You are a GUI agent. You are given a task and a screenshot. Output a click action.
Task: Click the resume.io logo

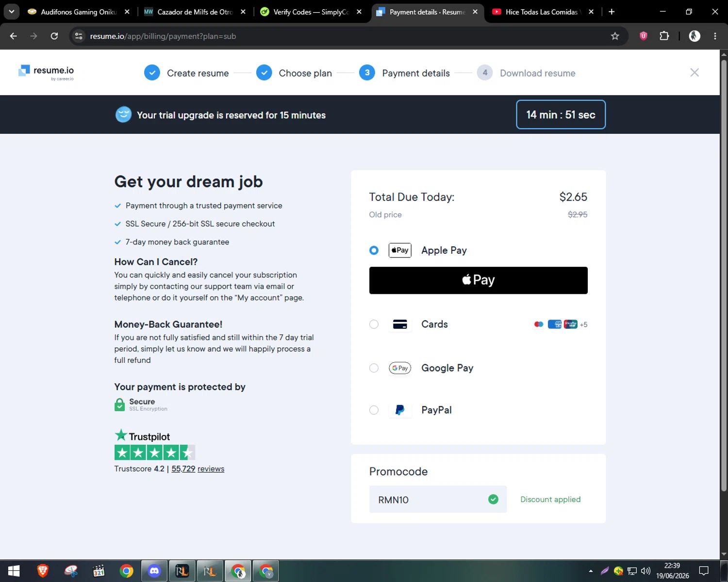pyautogui.click(x=46, y=72)
